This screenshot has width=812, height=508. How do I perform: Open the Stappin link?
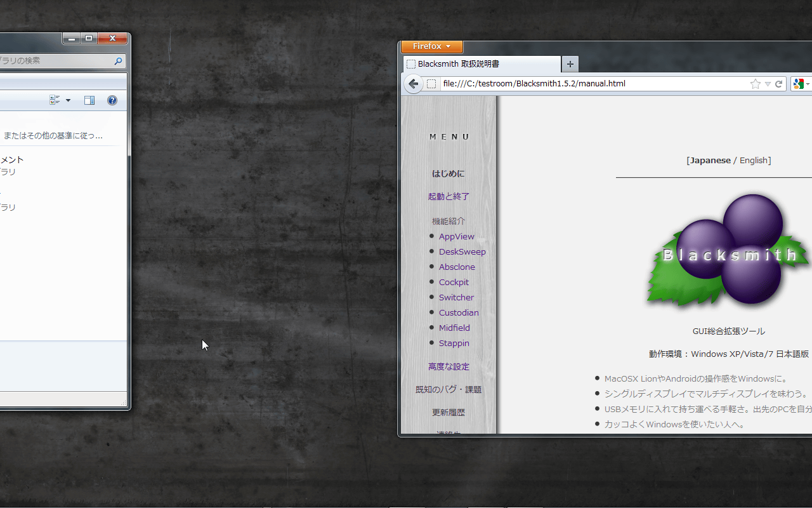click(454, 343)
